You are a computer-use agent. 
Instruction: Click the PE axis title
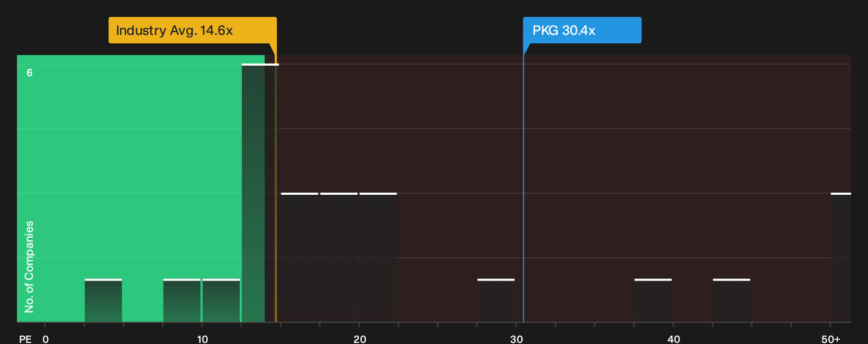point(25,339)
